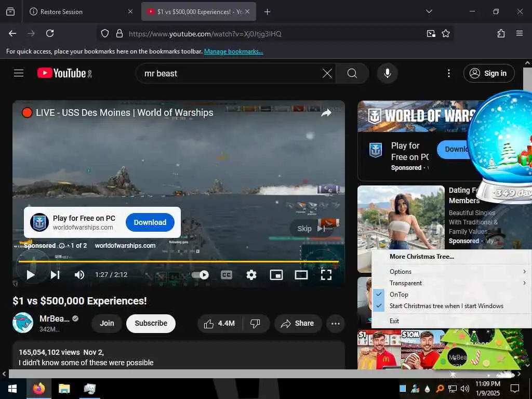Screen dimensions: 532x399
Task: Mute the video volume
Action: click(x=79, y=274)
